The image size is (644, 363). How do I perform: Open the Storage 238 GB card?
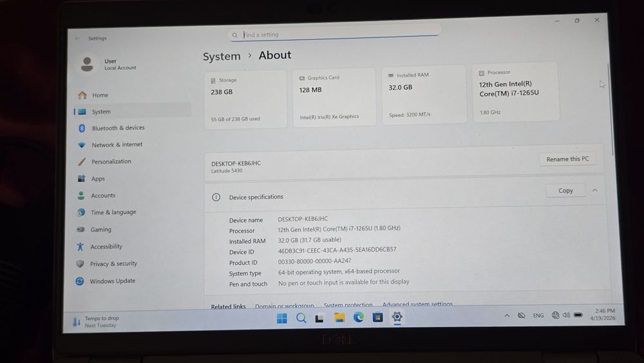245,99
